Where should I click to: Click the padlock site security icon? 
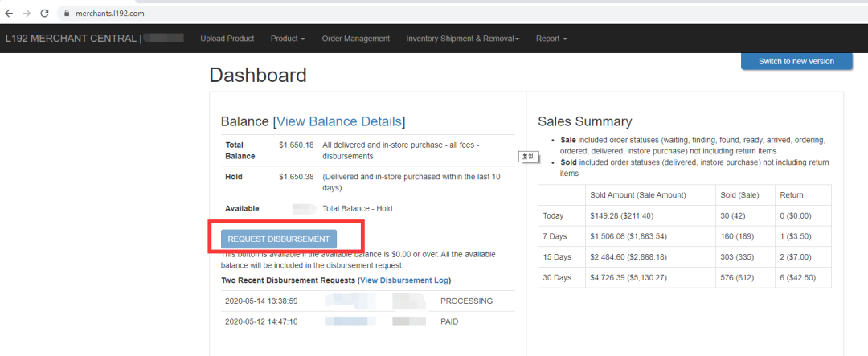click(x=68, y=14)
